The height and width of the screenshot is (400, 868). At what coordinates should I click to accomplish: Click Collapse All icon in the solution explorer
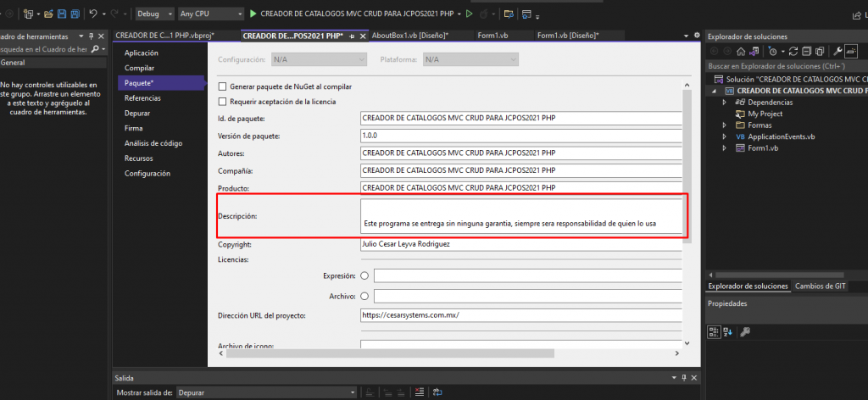click(x=804, y=52)
